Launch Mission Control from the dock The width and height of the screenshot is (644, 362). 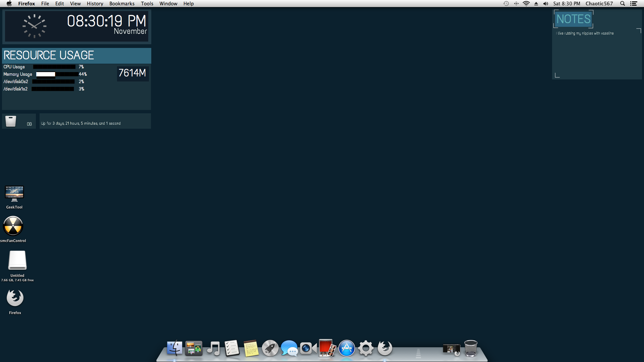click(194, 349)
